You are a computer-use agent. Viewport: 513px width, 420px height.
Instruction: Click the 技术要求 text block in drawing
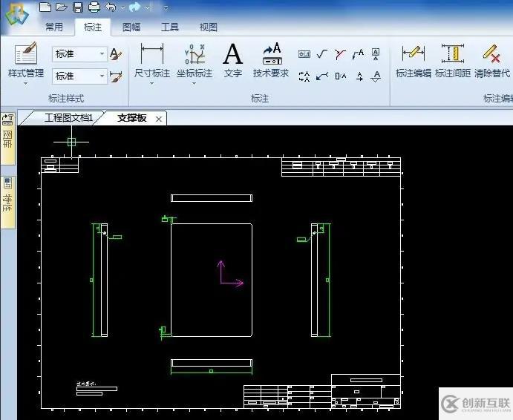(x=97, y=389)
